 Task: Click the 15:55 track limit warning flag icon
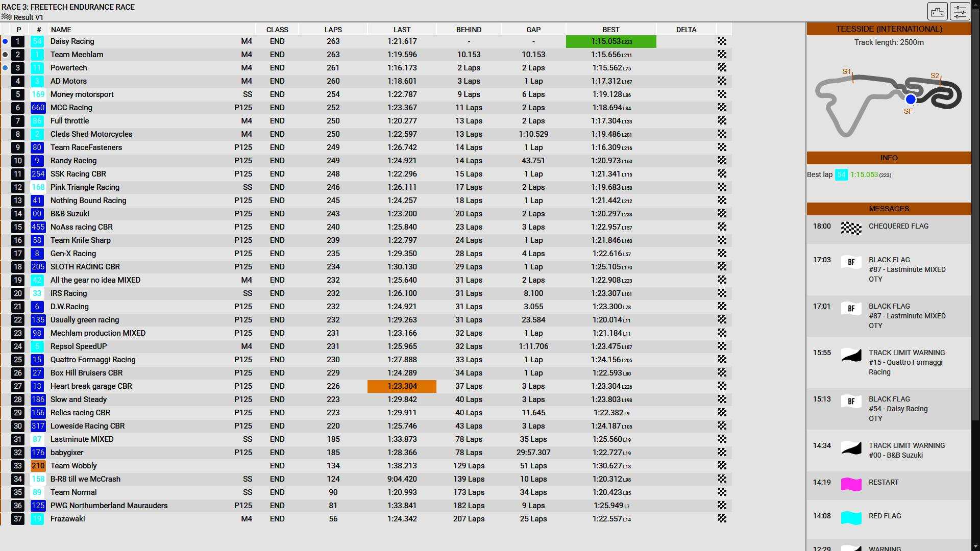coord(851,355)
